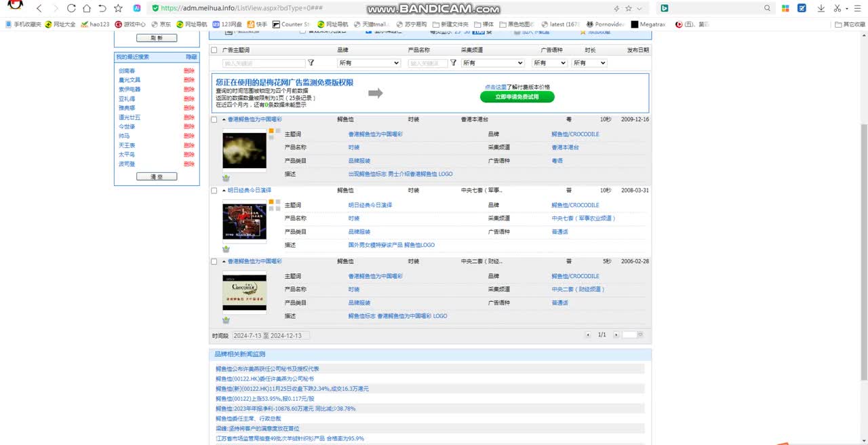Bookmark page with the star icon in toolbar

pos(119,8)
